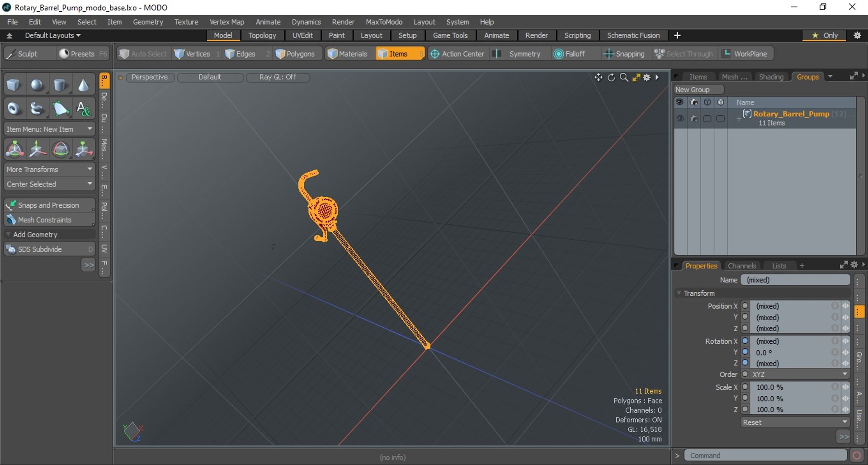
Task: Open viewport settings gear icon
Action: tap(647, 77)
